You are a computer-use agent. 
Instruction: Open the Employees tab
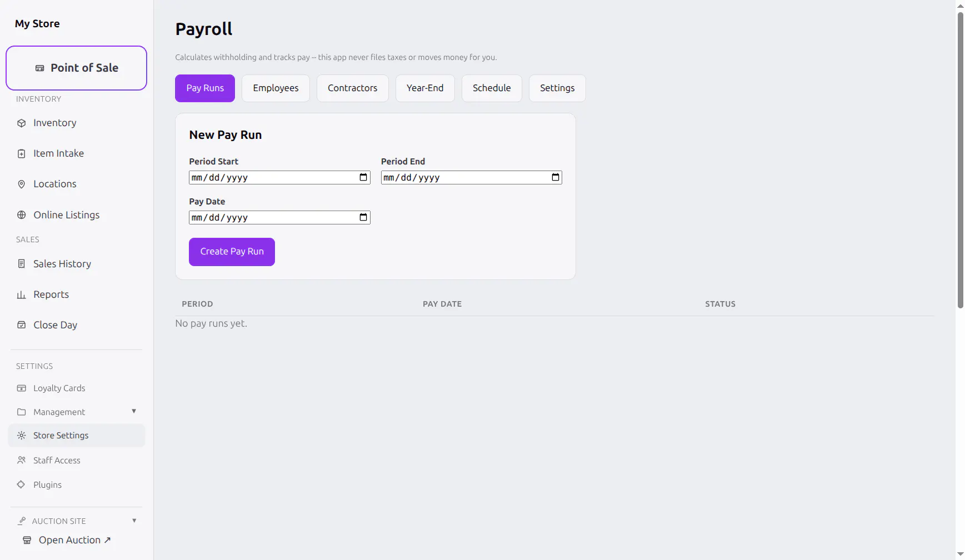pyautogui.click(x=276, y=88)
